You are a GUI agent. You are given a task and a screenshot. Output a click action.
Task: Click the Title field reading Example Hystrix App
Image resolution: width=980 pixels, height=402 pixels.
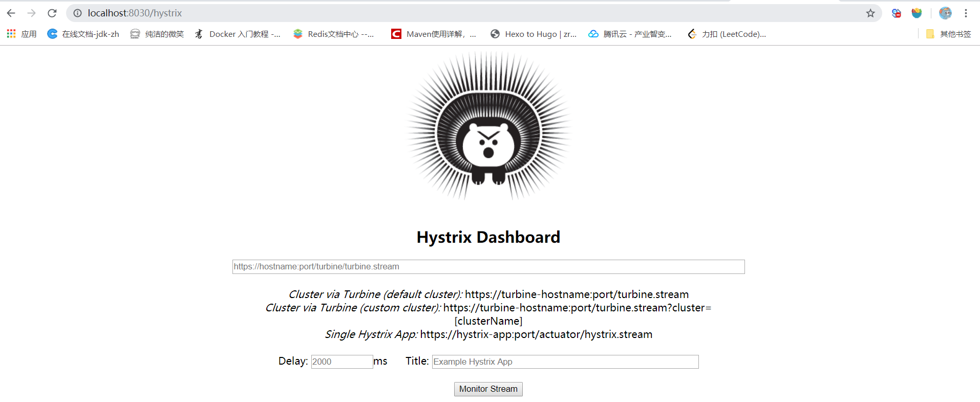(x=565, y=362)
